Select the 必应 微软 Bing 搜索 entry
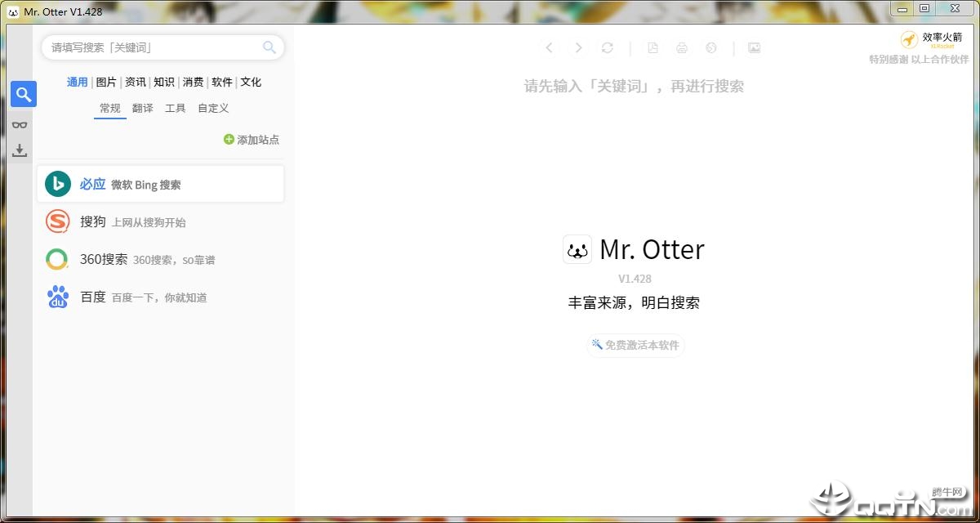The width and height of the screenshot is (980, 523). pyautogui.click(x=161, y=185)
